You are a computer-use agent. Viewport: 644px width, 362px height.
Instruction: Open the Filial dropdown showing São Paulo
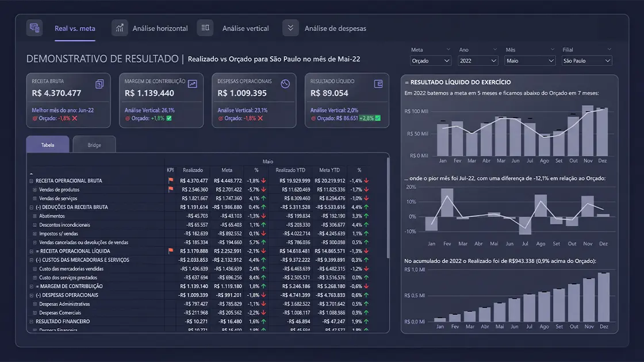(x=586, y=61)
